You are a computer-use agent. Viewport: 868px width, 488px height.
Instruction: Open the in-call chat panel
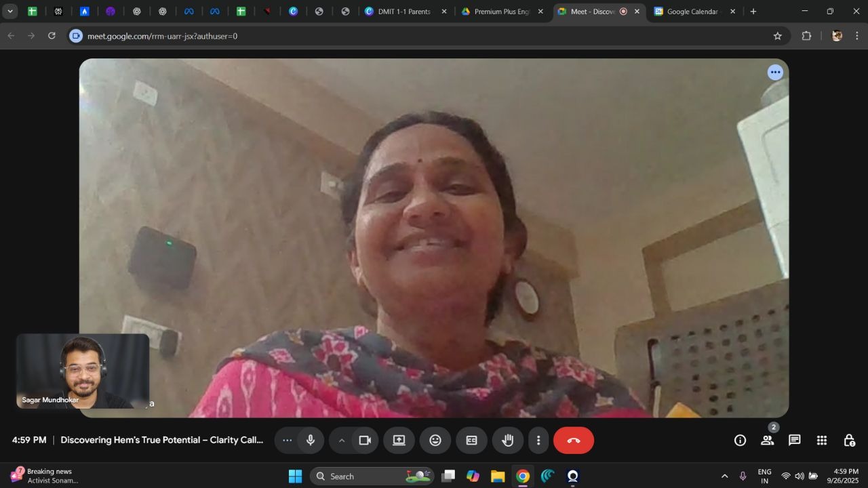794,441
